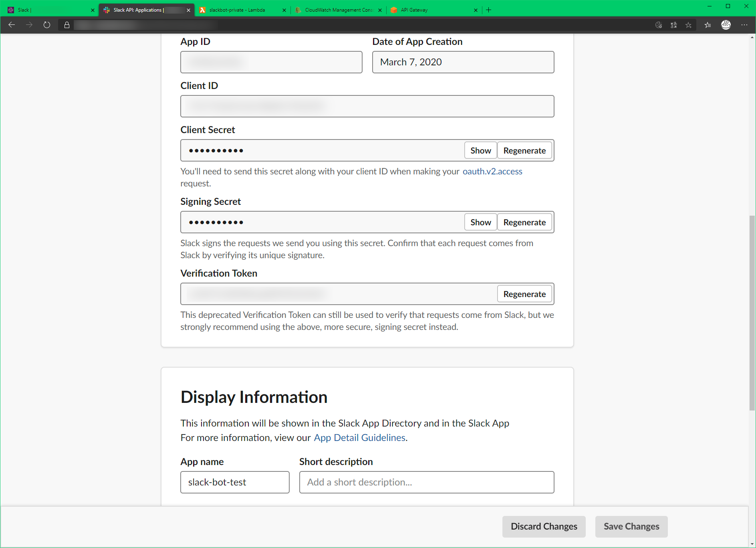Click the back navigation arrow
Image resolution: width=756 pixels, height=548 pixels.
point(11,24)
